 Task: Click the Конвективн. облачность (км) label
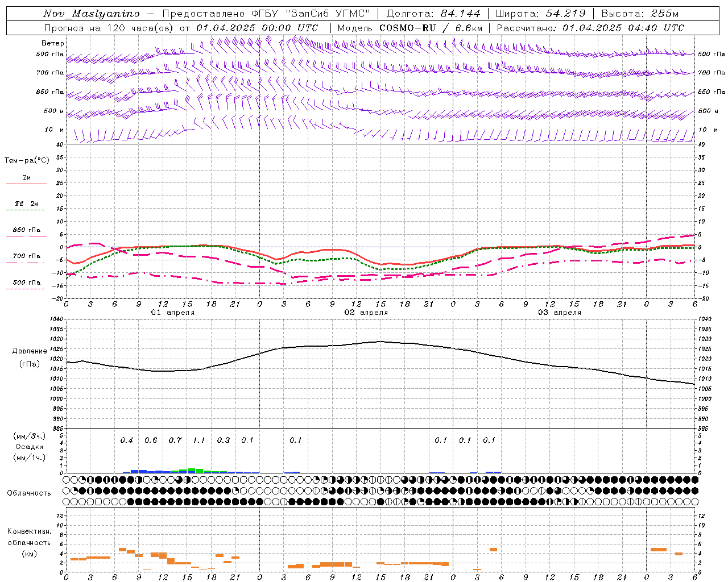[x=29, y=542]
